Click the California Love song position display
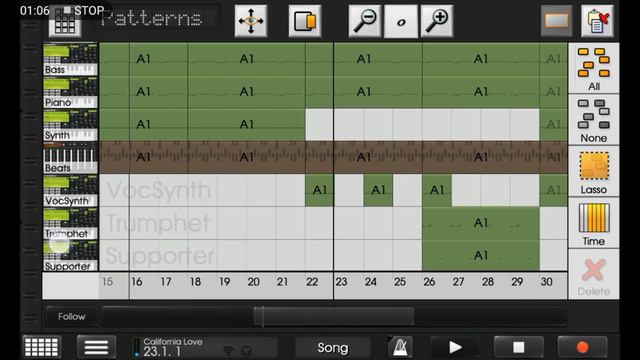The image size is (640, 360). coord(204,347)
